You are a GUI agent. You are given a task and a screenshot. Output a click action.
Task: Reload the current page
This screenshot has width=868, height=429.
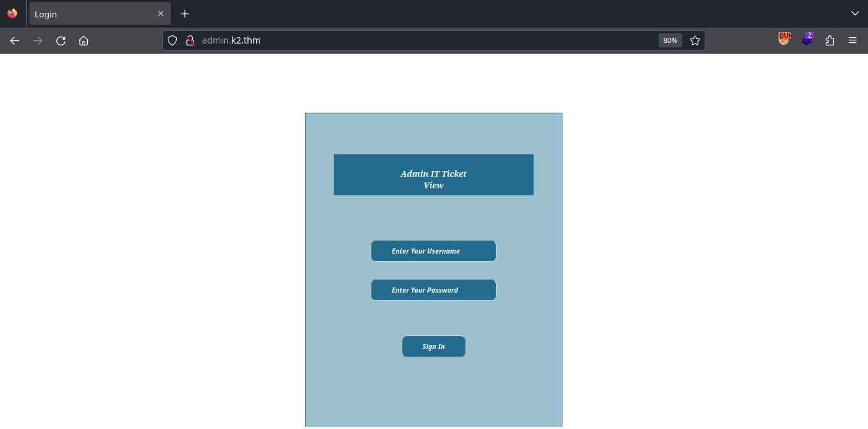(x=61, y=40)
